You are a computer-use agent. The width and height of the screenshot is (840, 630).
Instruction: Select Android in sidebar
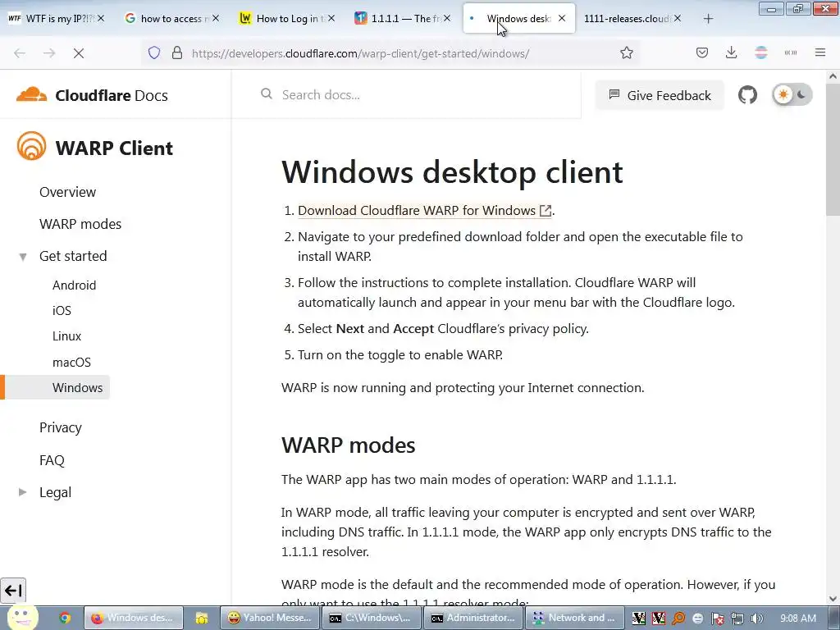point(74,285)
